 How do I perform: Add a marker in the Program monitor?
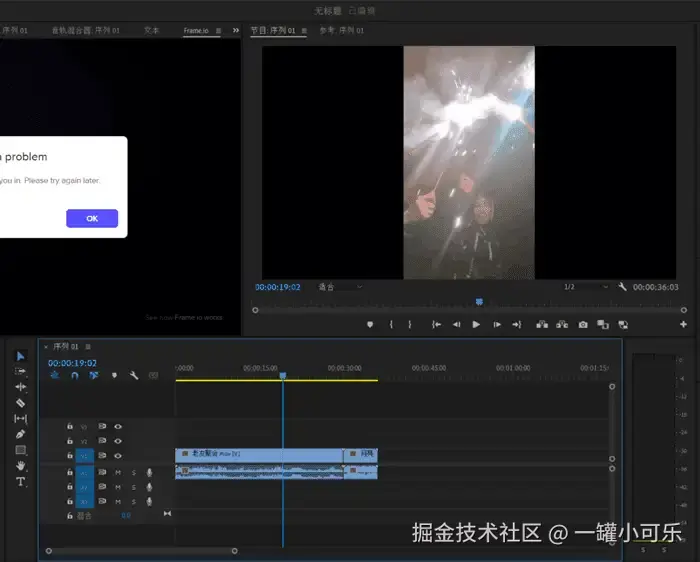(x=370, y=324)
